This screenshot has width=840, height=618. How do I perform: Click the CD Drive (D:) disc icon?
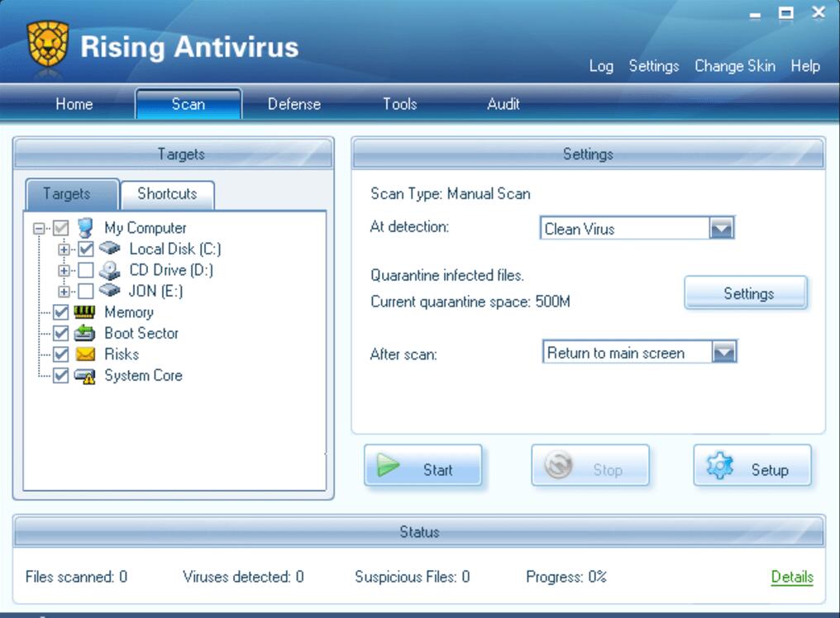point(110,270)
